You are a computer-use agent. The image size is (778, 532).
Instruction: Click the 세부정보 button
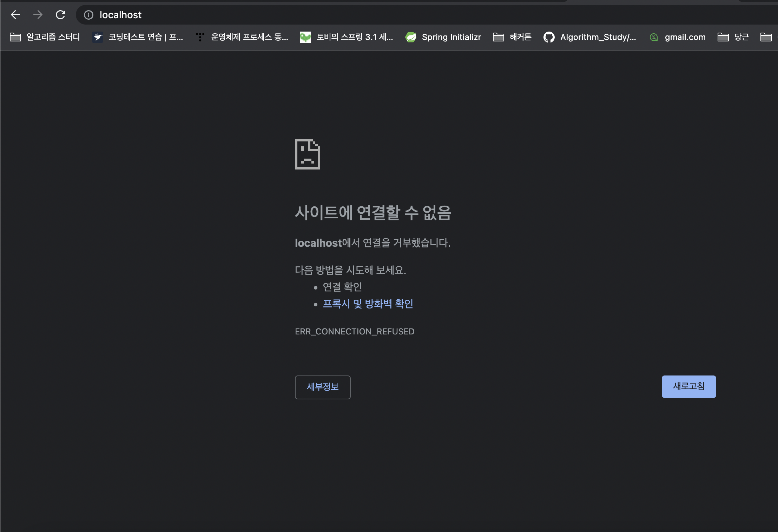[323, 387]
